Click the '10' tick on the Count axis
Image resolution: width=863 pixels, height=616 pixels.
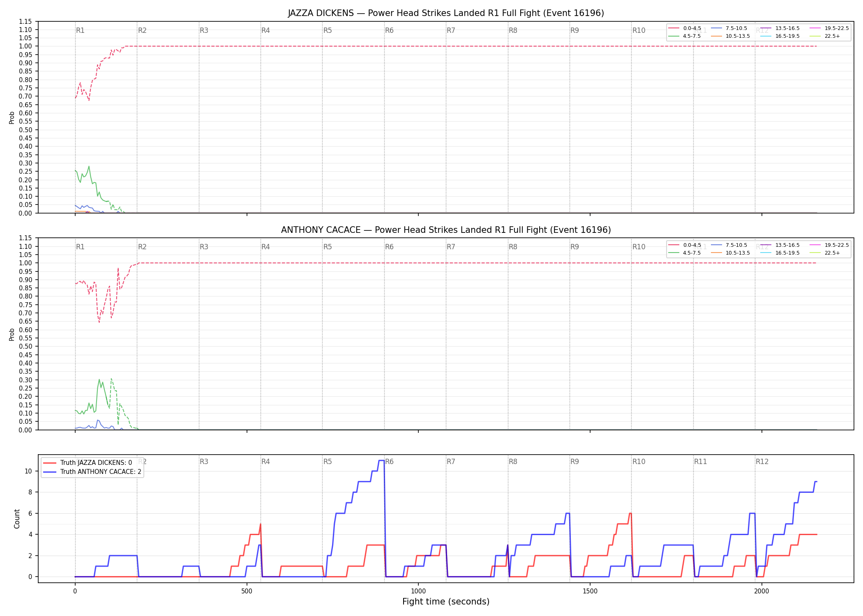[x=28, y=471]
